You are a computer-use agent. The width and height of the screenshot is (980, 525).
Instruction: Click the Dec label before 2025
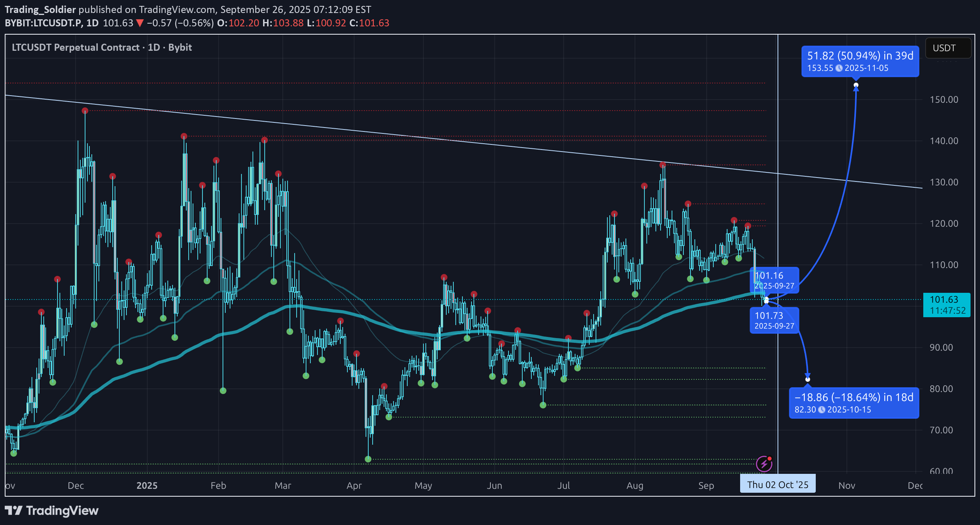(x=76, y=486)
